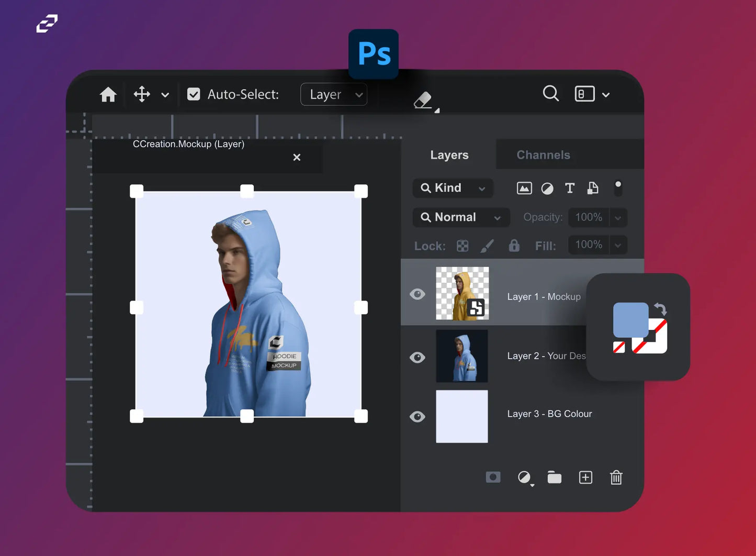Open the Search magnifier icon
756x556 pixels.
click(550, 94)
